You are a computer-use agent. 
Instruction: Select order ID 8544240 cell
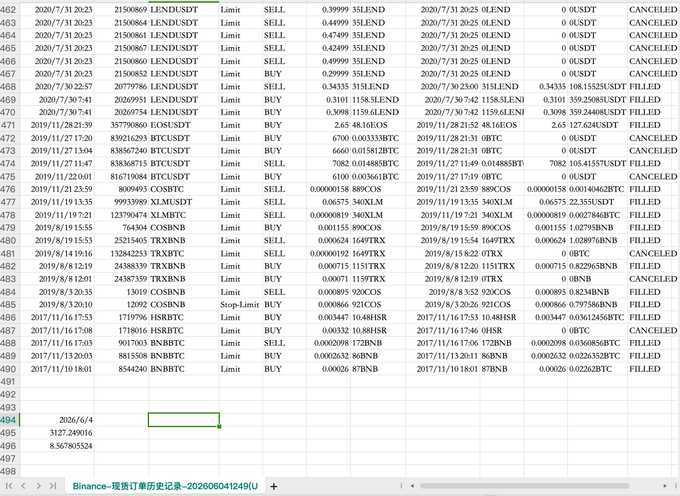click(x=121, y=369)
